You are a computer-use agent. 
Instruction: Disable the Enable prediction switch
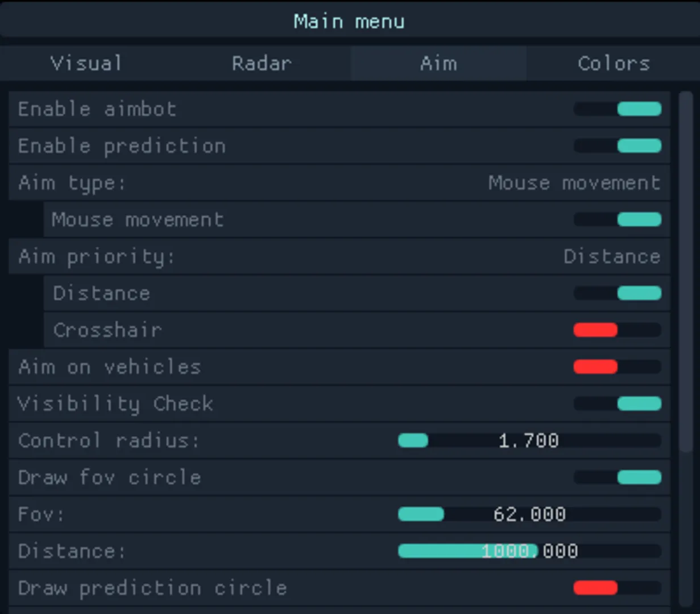click(x=618, y=146)
